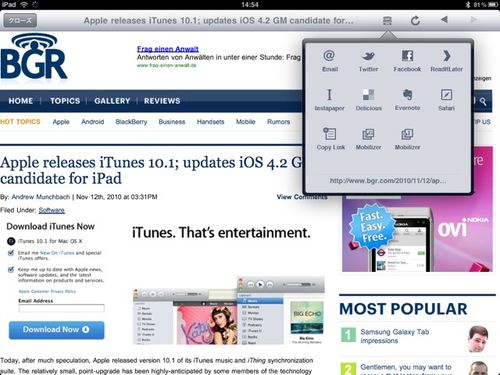Screen dimensions: 500x375
Task: Select the first Mobilizer icon
Action: [368, 134]
